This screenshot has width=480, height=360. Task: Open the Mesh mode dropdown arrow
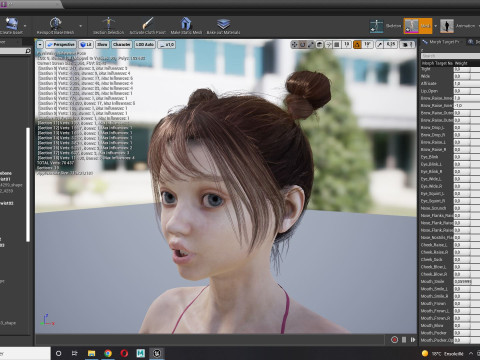tap(435, 26)
